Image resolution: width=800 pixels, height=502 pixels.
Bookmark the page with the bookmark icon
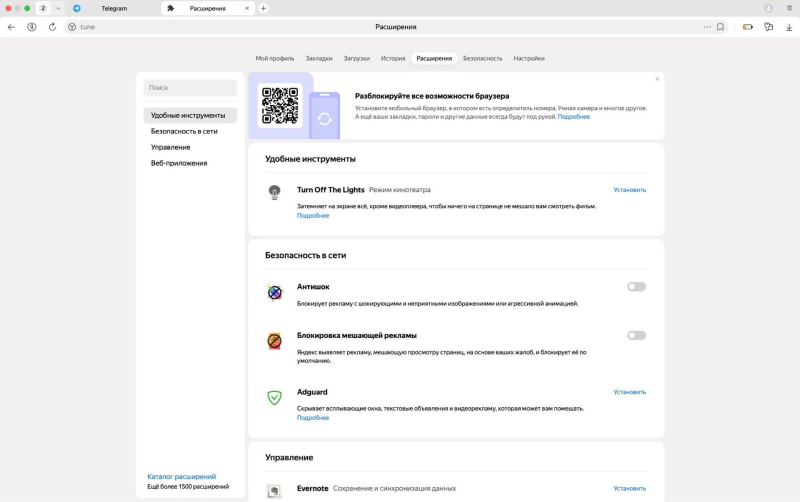click(720, 27)
